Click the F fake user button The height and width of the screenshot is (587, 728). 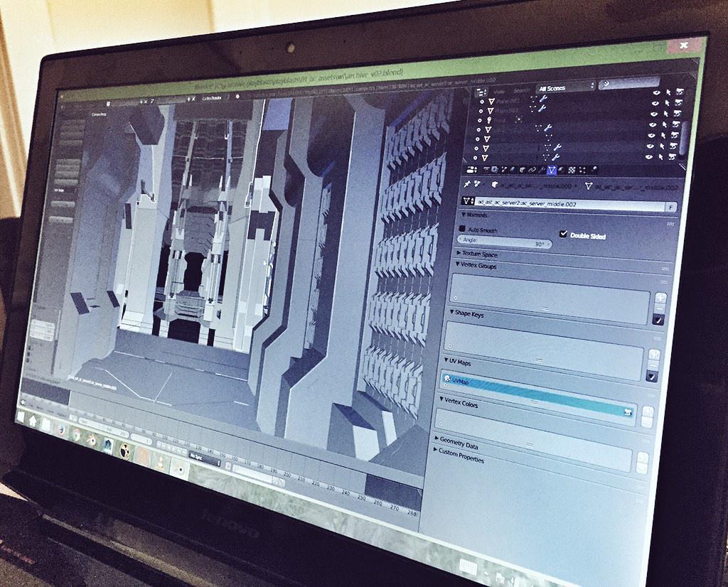(x=670, y=208)
